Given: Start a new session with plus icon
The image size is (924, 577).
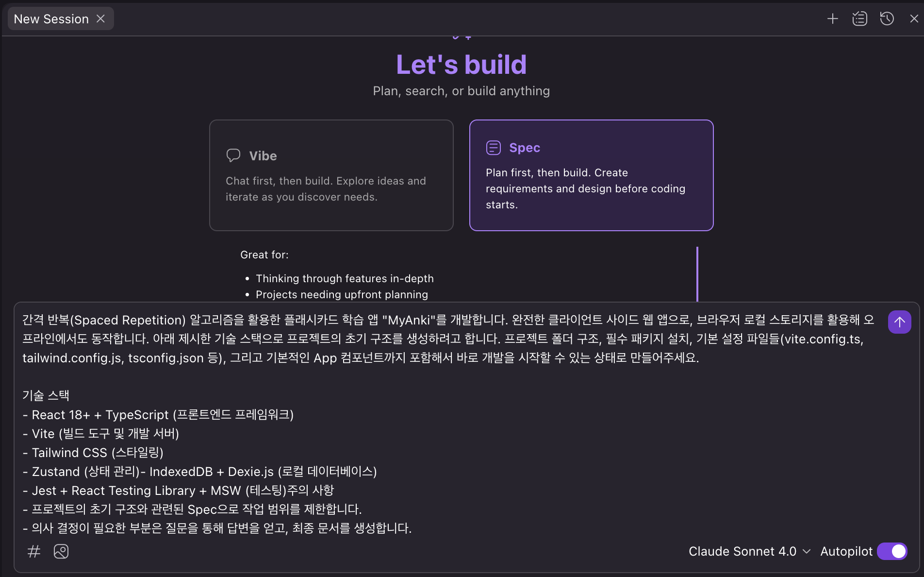Looking at the screenshot, I should point(833,19).
